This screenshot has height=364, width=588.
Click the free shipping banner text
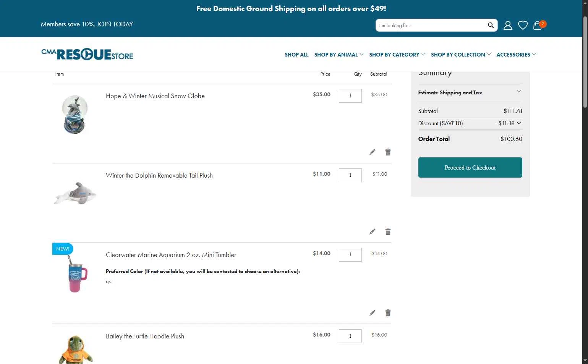[x=291, y=8]
